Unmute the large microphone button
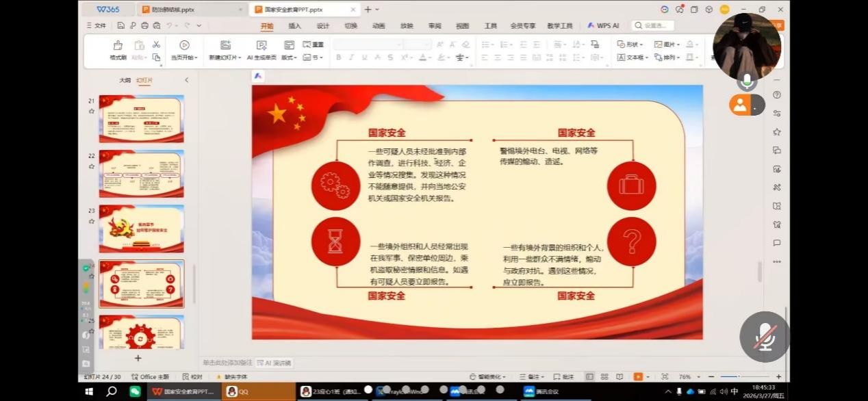The image size is (868, 401). pos(764,337)
